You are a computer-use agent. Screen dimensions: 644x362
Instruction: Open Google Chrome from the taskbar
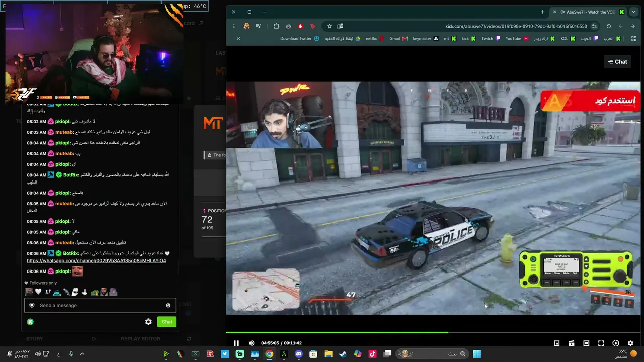[x=269, y=354]
